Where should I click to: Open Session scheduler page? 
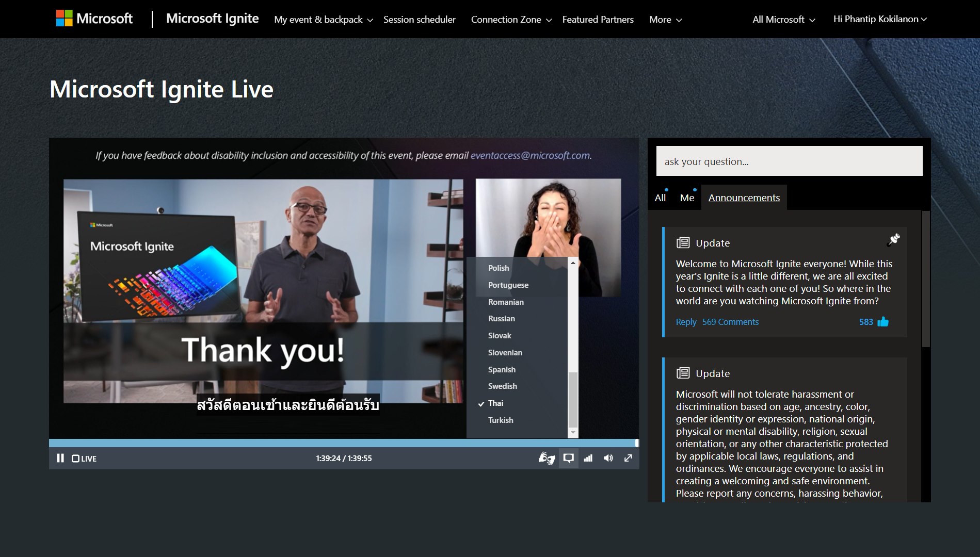[420, 20]
